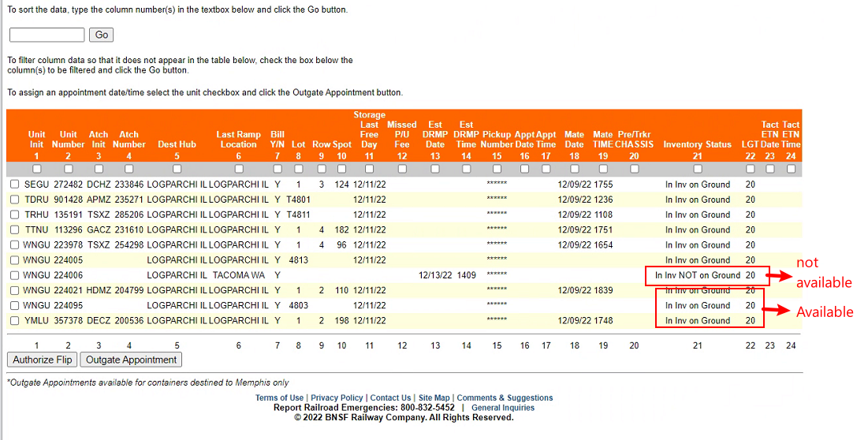Check filter box below Inventory Status column
Image resolution: width=868 pixels, height=440 pixels.
tap(697, 169)
